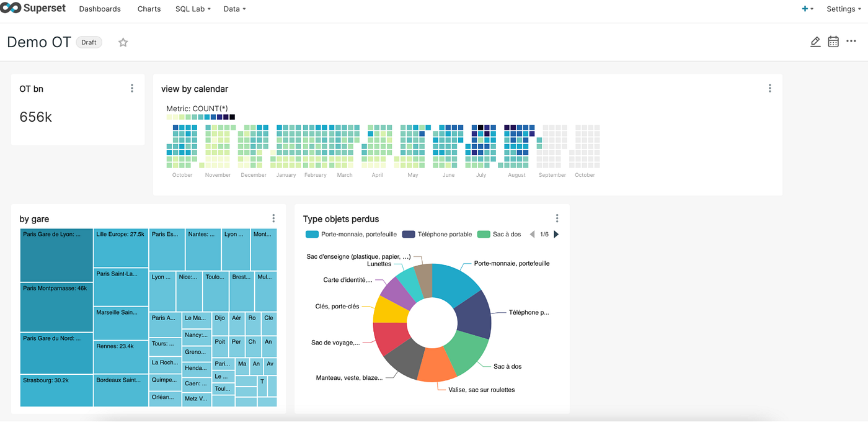Click next page arrow in donut legend
This screenshot has height=422, width=868.
point(556,234)
